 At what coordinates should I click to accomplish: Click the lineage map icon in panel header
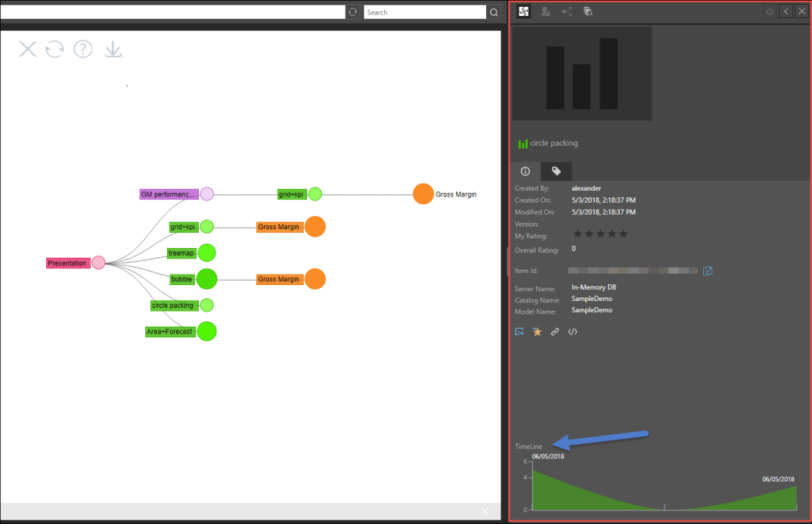567,11
